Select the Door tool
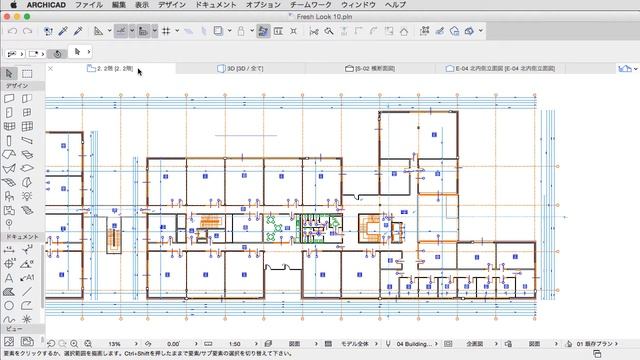 click(9, 112)
